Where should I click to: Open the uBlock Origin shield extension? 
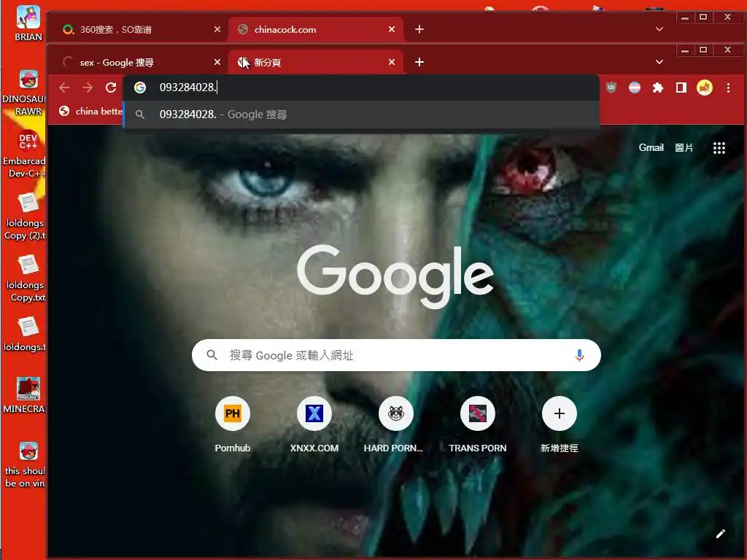[x=611, y=87]
